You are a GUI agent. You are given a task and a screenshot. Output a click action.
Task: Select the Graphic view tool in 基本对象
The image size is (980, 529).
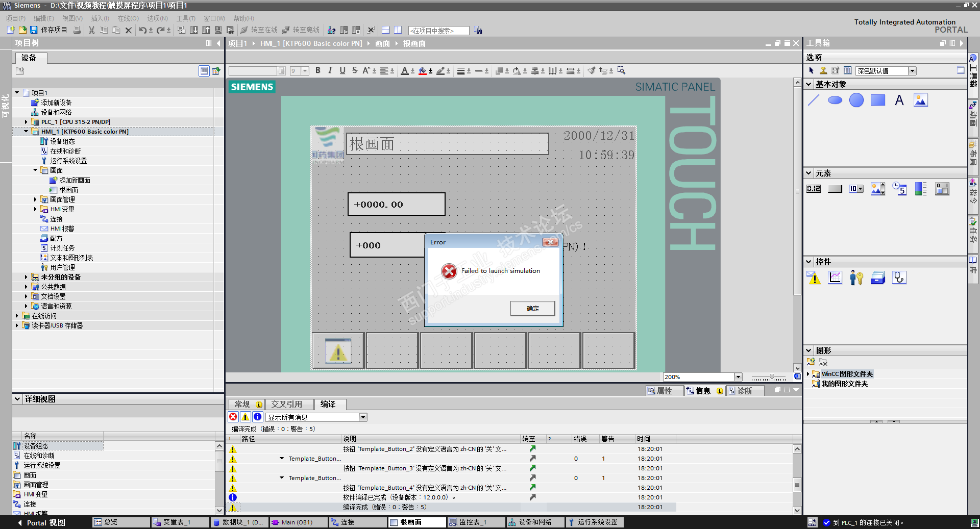point(921,100)
